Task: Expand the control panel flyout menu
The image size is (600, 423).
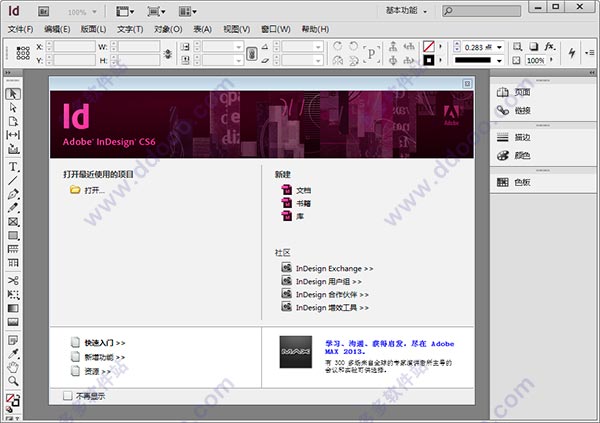Action: (x=590, y=53)
